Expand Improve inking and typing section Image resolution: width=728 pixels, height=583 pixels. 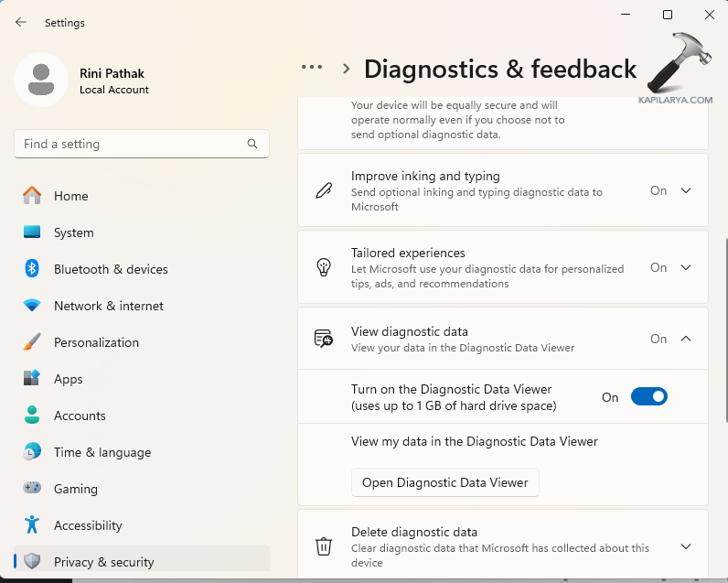tap(686, 190)
